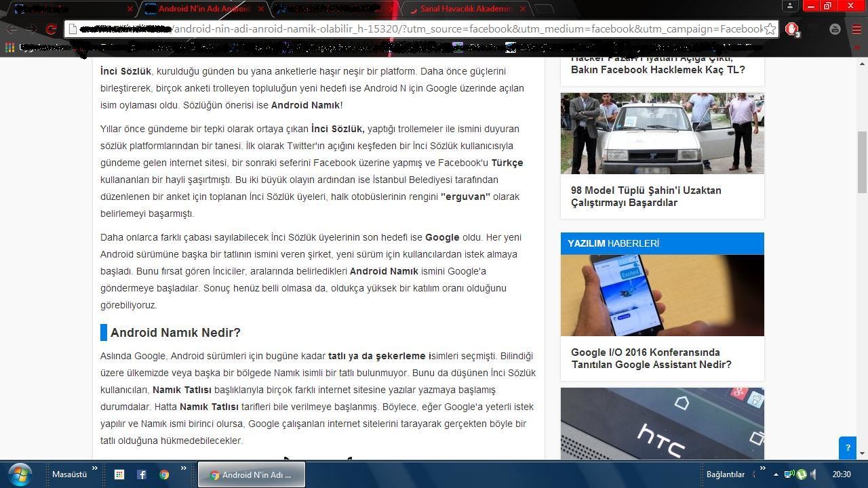Open the Apps grid in the bookmarks bar

(10, 47)
